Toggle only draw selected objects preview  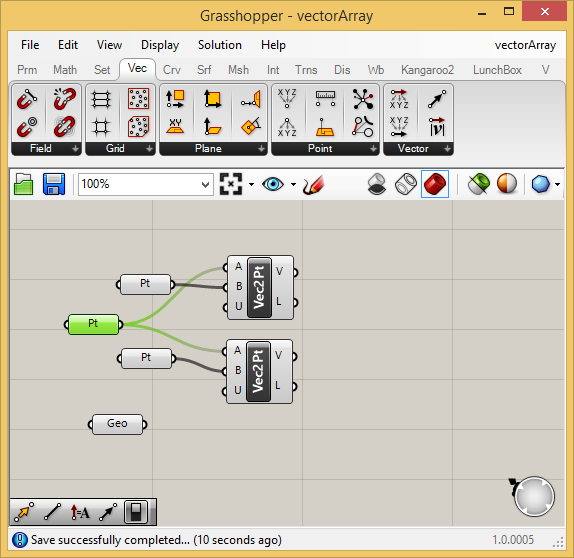[479, 184]
